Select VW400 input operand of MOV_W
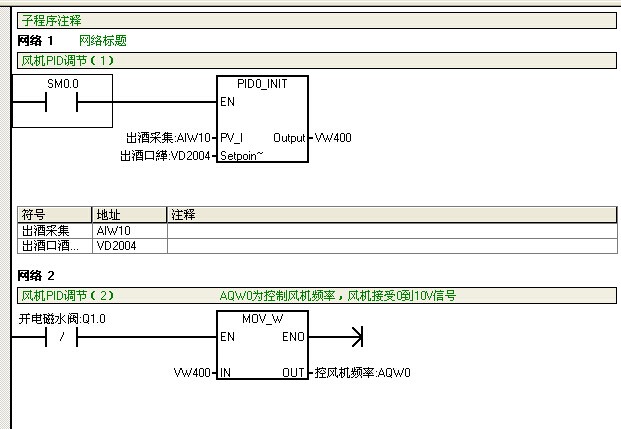The height and width of the screenshot is (429, 621). click(192, 373)
